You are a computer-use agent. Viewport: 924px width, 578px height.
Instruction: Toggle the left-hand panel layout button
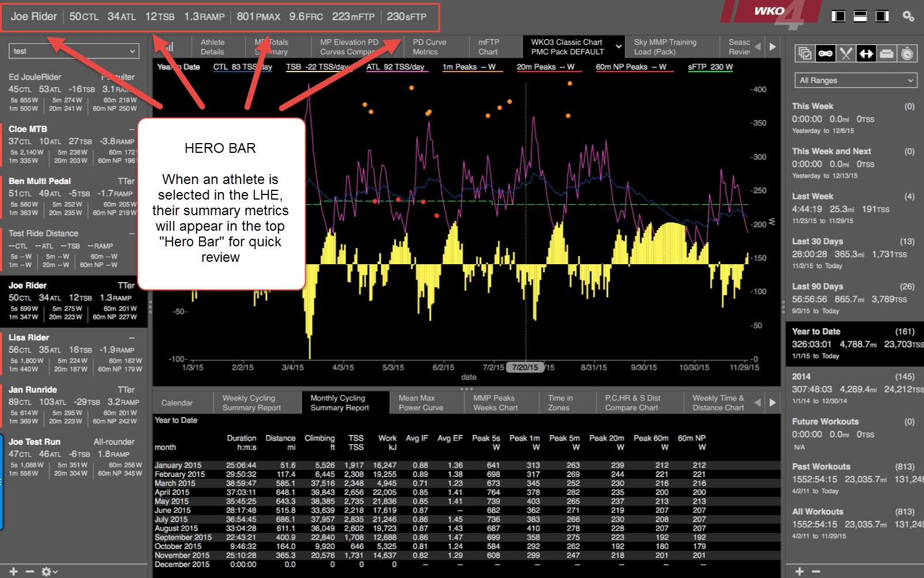pos(838,16)
